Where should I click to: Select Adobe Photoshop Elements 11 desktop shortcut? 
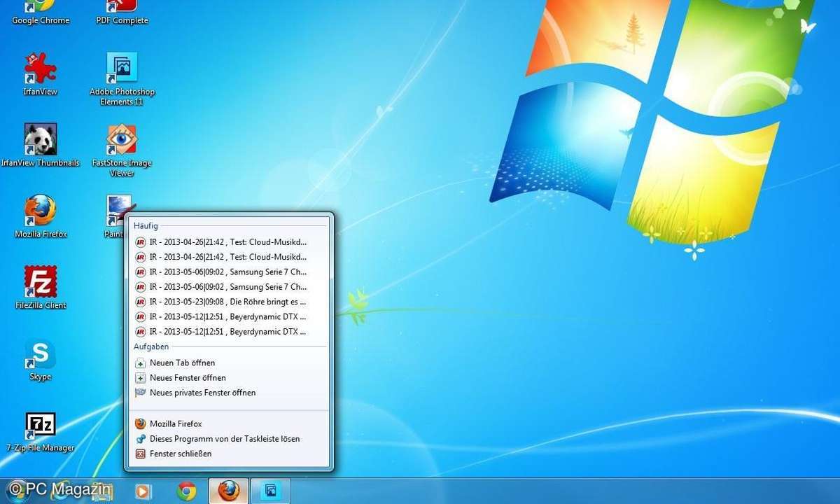tap(122, 78)
